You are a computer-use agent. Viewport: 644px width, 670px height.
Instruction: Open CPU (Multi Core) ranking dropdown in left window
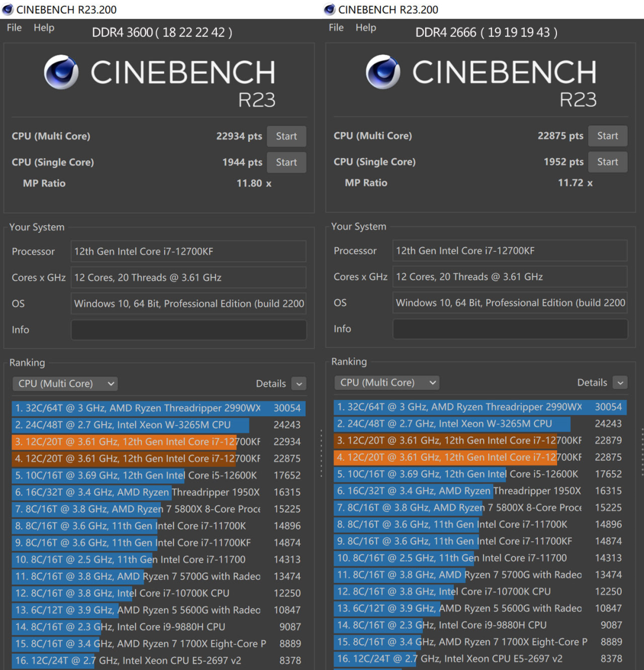pyautogui.click(x=65, y=384)
